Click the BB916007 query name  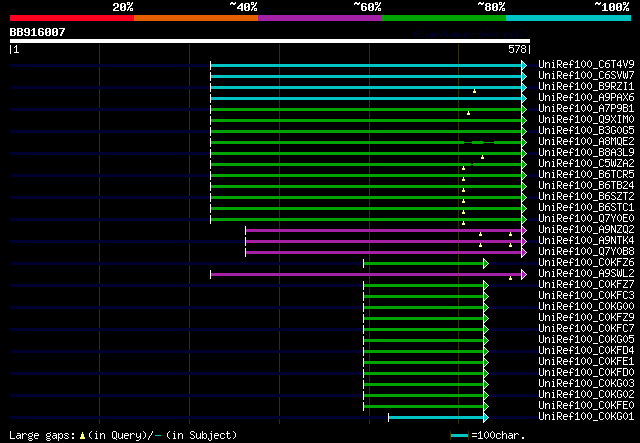click(x=38, y=32)
